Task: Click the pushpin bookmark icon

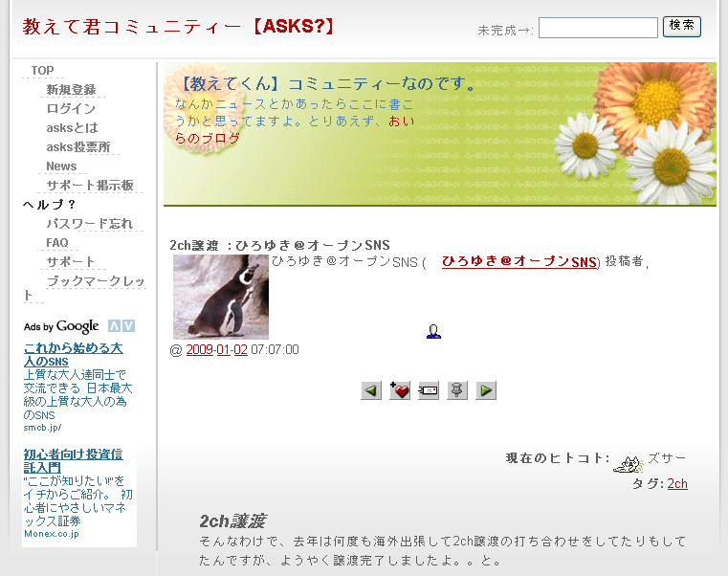Action: (457, 390)
